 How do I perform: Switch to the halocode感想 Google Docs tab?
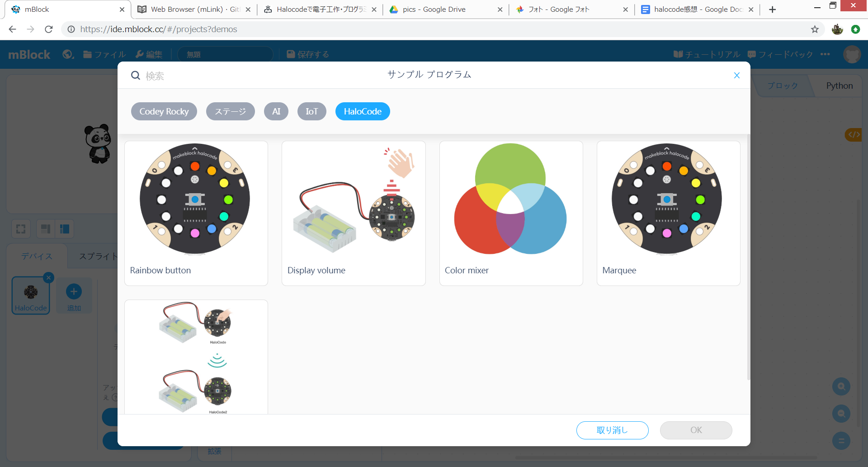coord(698,10)
